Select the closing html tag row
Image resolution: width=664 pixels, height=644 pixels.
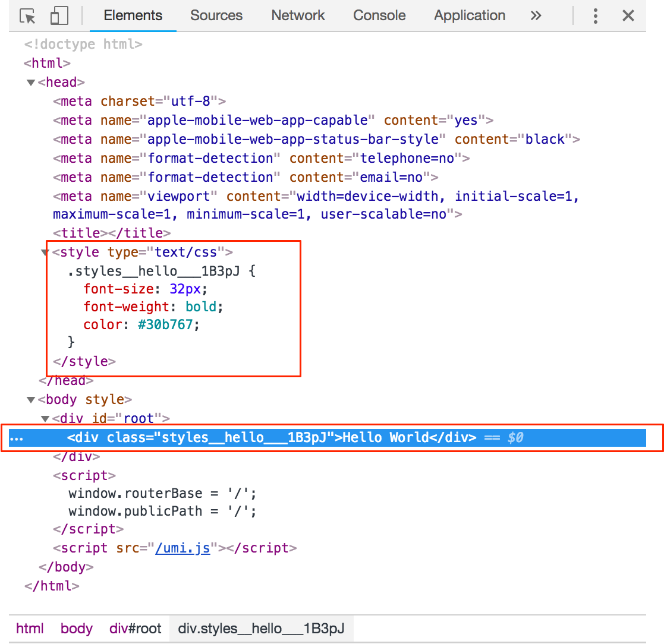tap(52, 586)
